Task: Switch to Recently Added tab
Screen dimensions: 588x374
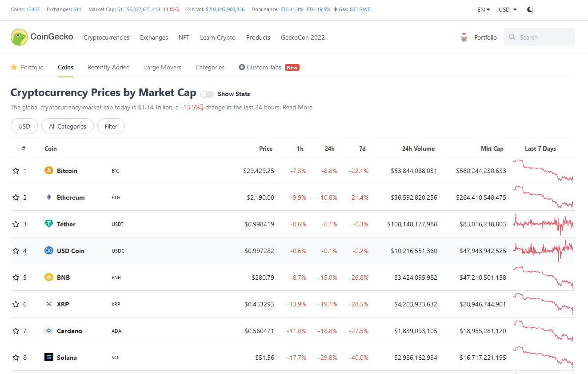Action: [x=108, y=67]
